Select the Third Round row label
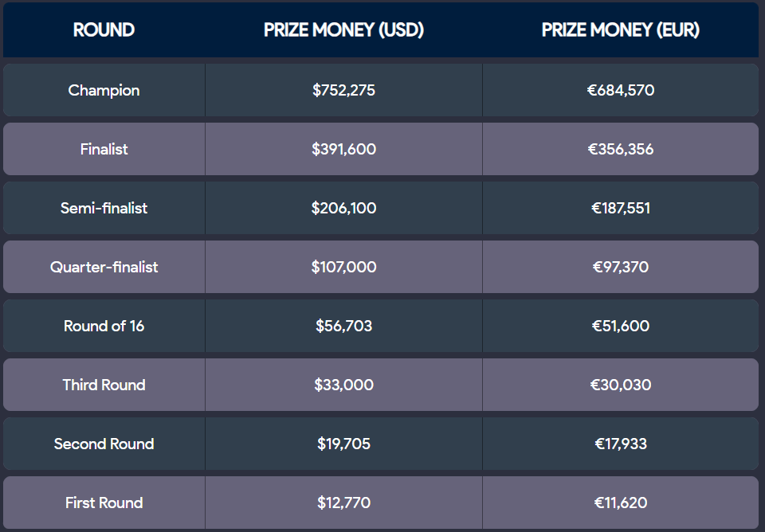 pos(104,385)
